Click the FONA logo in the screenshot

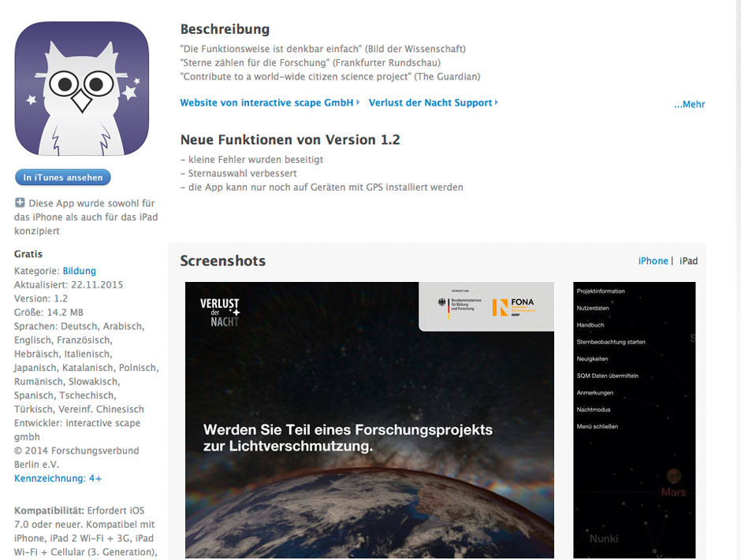tap(514, 306)
